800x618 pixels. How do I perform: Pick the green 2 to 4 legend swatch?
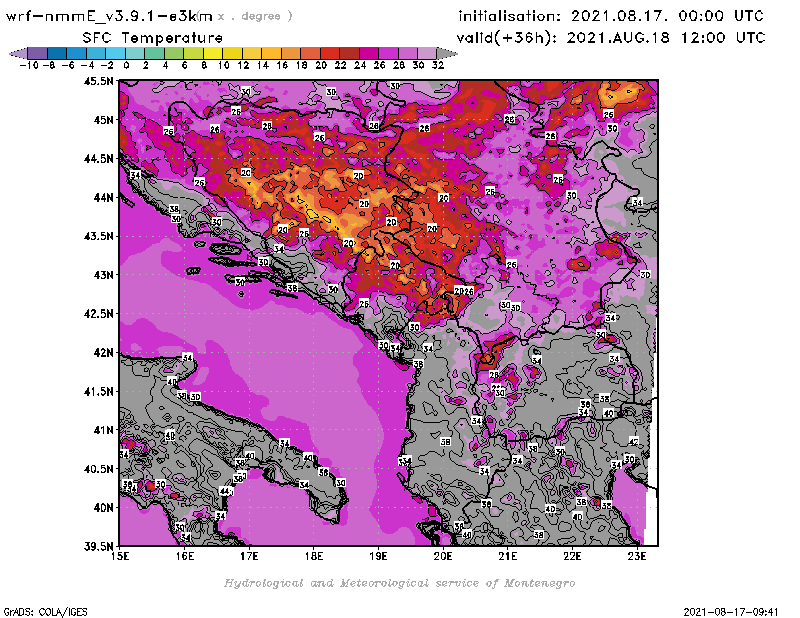coord(155,54)
